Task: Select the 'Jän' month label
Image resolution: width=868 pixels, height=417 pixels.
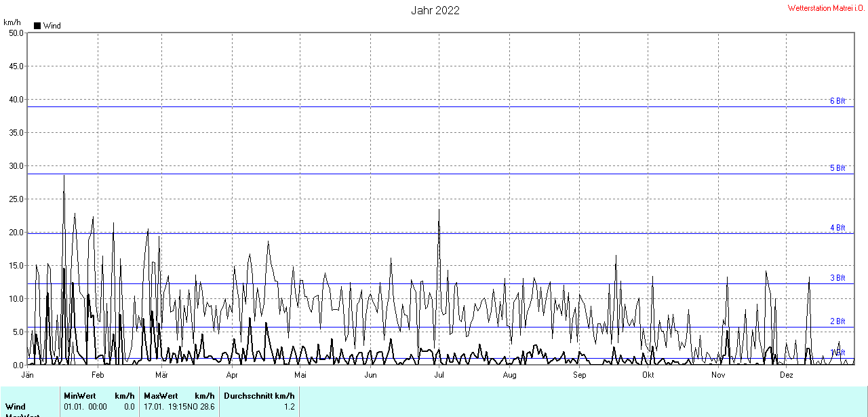Action: pos(28,374)
